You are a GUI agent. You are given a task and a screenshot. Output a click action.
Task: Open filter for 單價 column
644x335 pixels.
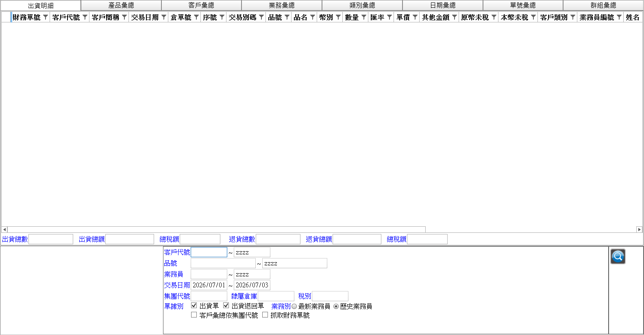tap(415, 17)
